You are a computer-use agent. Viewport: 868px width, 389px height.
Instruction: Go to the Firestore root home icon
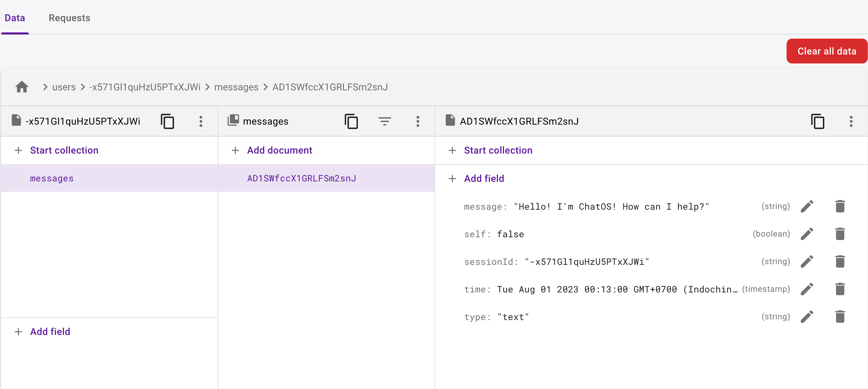click(x=22, y=87)
